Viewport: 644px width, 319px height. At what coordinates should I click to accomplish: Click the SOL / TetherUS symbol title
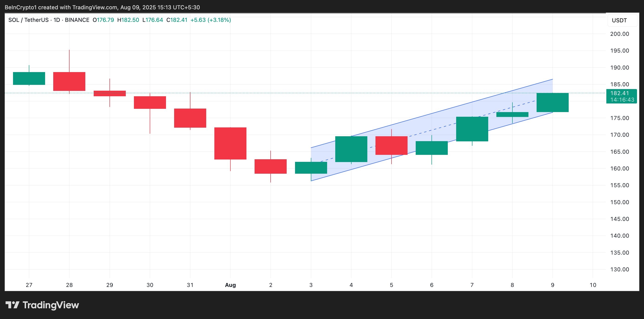click(28, 20)
